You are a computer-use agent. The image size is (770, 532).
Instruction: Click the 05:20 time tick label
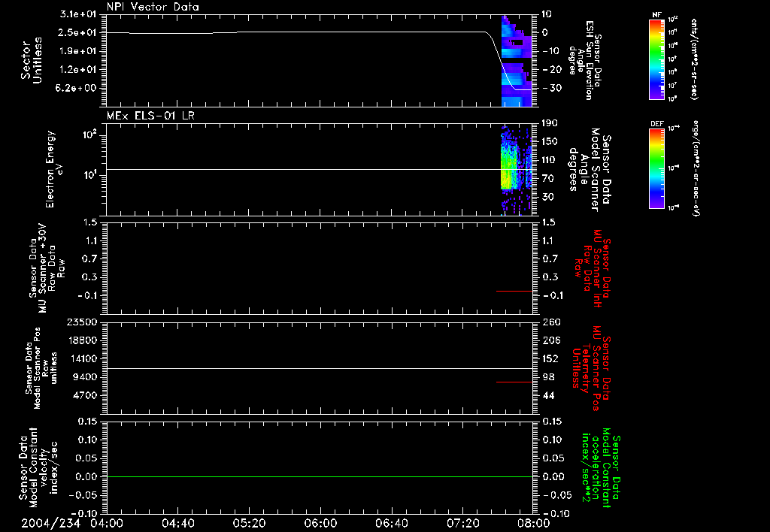point(250,523)
